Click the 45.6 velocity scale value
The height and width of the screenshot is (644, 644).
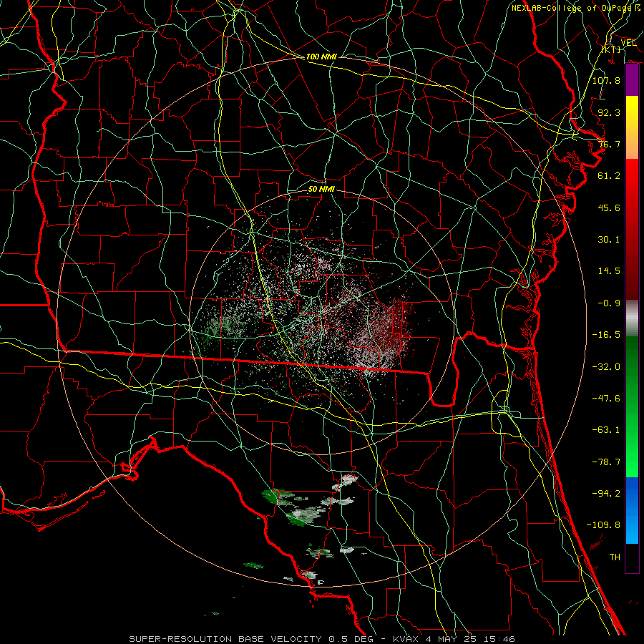tap(609, 208)
